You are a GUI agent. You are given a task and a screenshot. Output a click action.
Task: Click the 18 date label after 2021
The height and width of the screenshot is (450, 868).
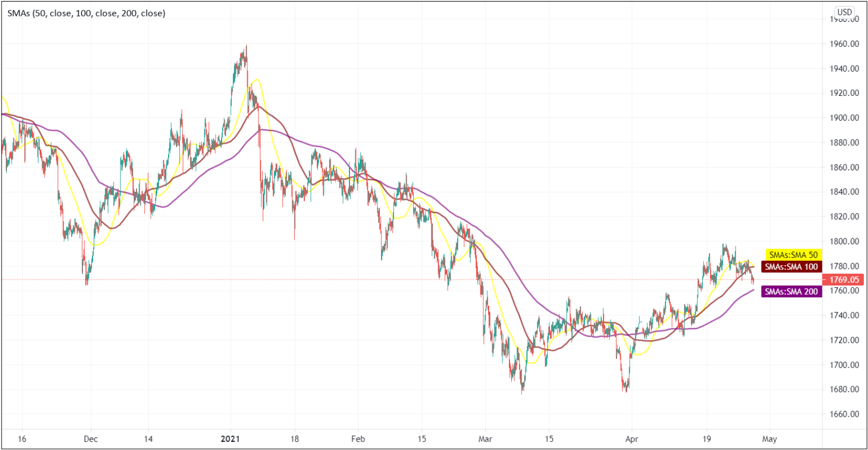tap(294, 439)
